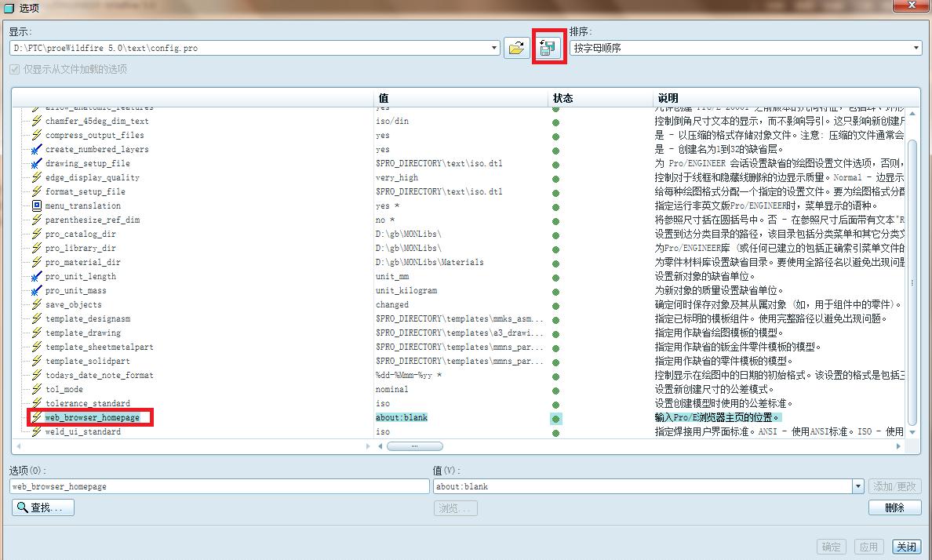Click the green status dot for save_objects
Screen dimensions: 932x560
click(555, 304)
